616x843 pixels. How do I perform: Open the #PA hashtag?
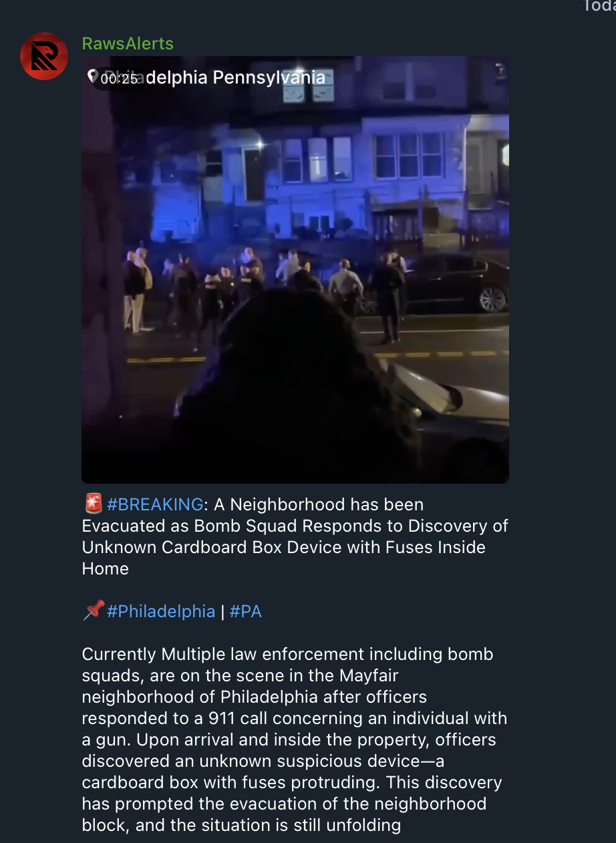point(245,611)
